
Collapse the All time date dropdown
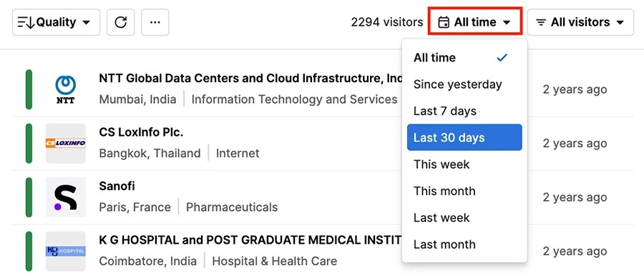[x=475, y=21]
